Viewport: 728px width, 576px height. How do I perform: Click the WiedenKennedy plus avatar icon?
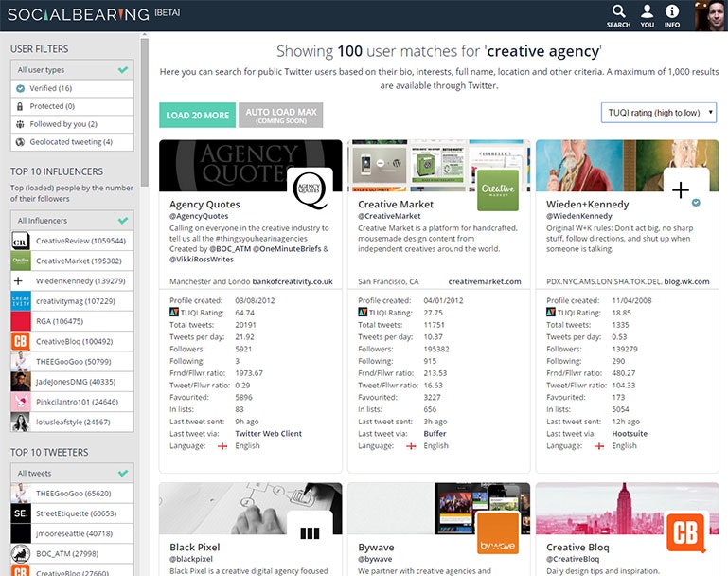point(21,281)
